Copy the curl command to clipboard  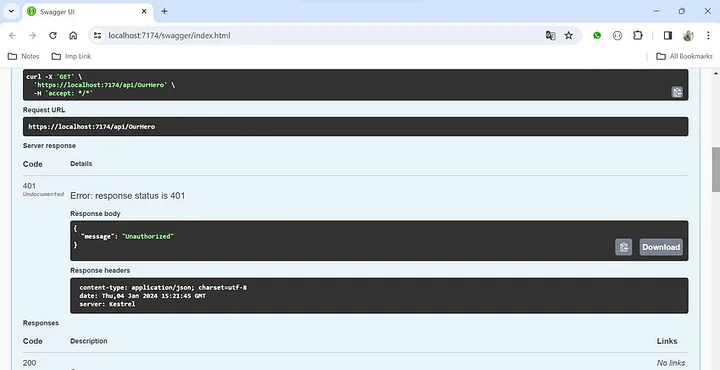point(677,92)
